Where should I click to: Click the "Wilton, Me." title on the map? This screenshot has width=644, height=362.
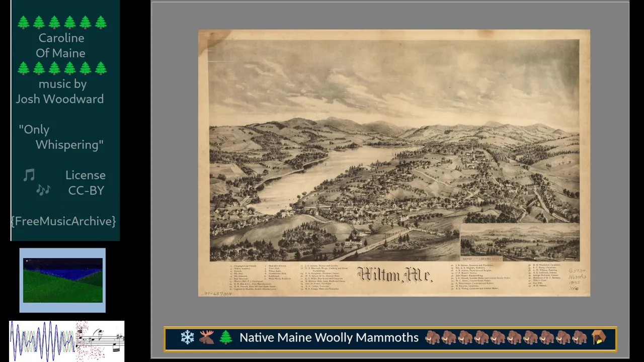click(x=394, y=275)
